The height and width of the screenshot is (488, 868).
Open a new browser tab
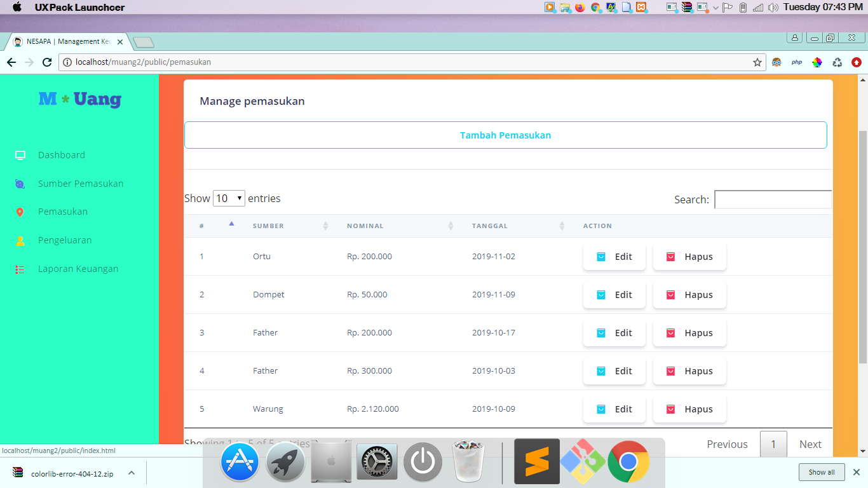click(144, 42)
